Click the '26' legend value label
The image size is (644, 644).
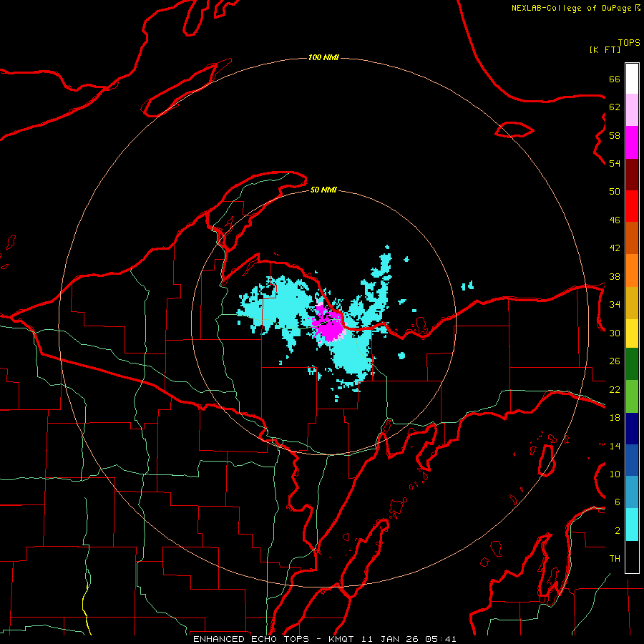click(615, 361)
